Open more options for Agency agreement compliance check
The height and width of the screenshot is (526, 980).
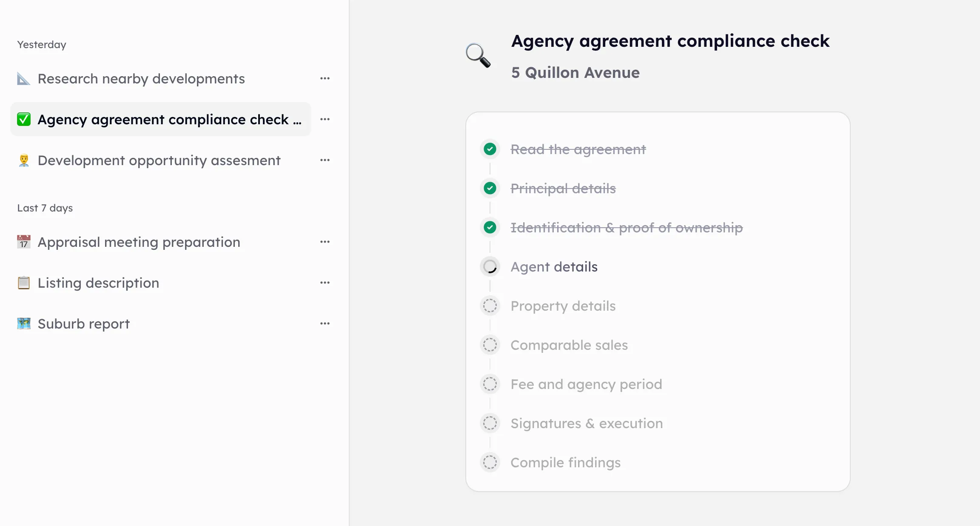click(325, 120)
